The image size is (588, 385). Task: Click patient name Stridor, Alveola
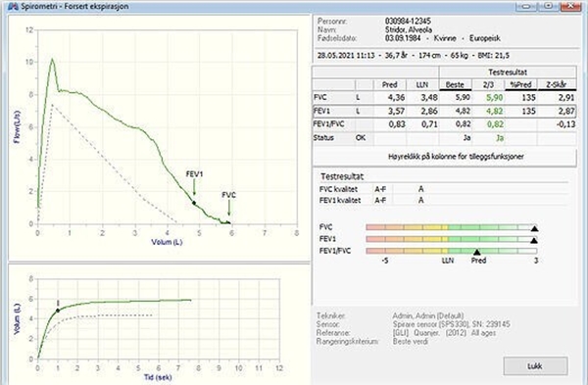point(409,29)
